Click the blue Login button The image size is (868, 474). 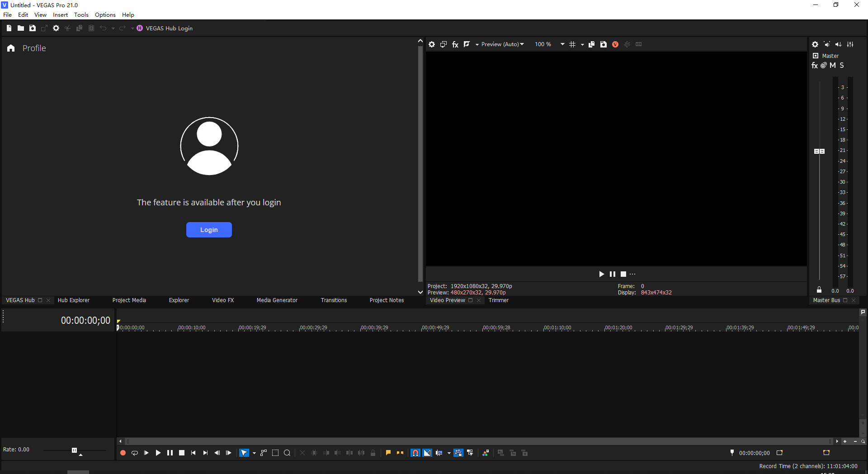click(209, 230)
